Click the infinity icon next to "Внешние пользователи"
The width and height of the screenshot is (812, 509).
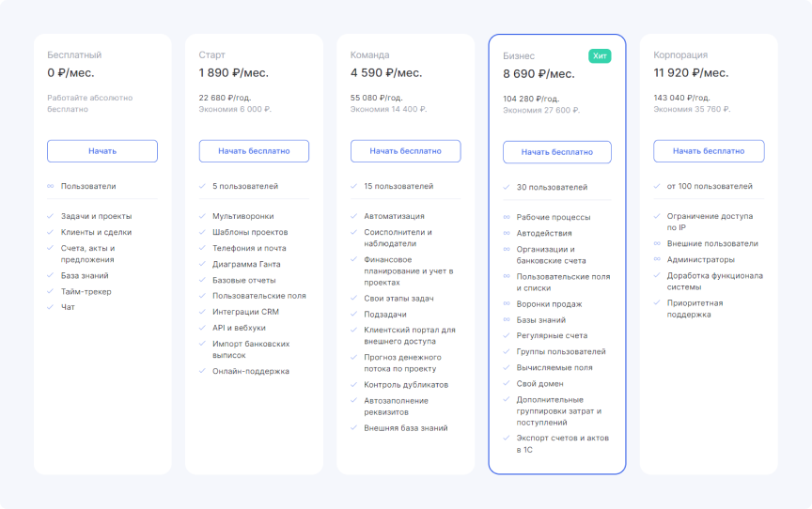658,243
